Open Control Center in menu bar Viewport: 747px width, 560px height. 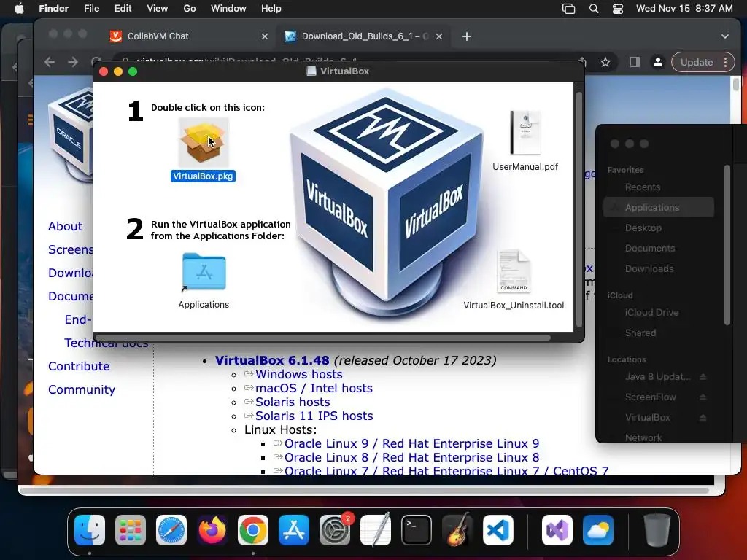pos(618,9)
